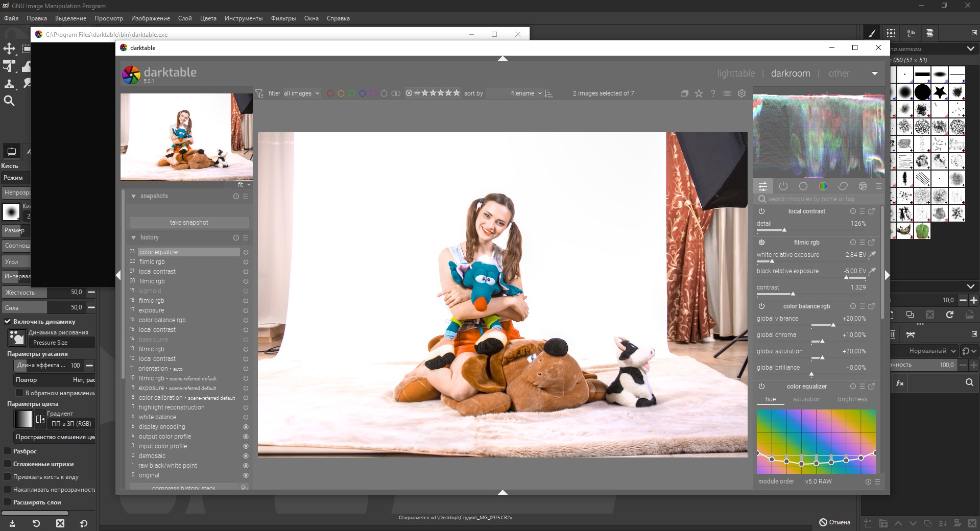Viewport: 980px width, 531px height.
Task: Switch to the lighttable view
Action: (735, 74)
